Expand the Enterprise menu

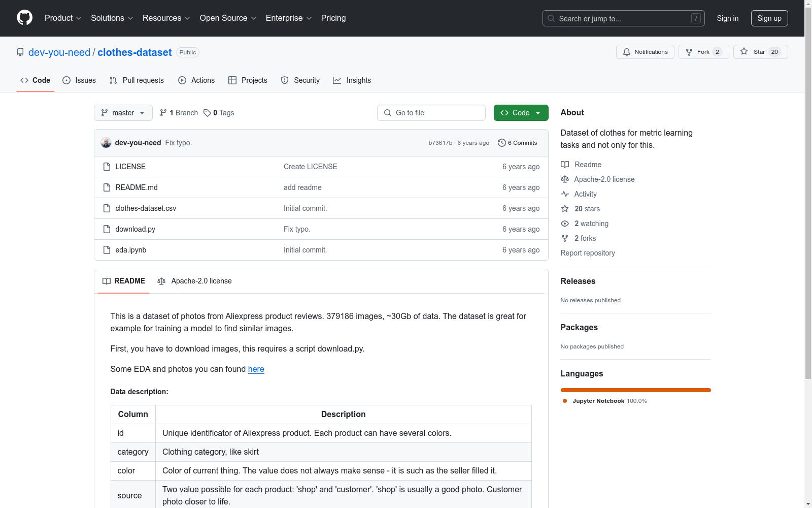[x=289, y=18]
